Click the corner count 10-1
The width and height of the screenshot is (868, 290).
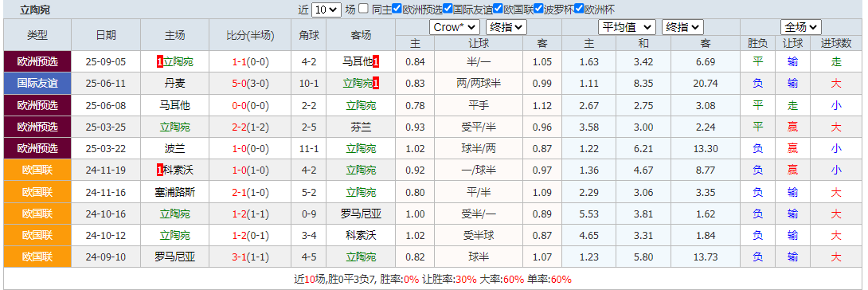pyautogui.click(x=309, y=84)
